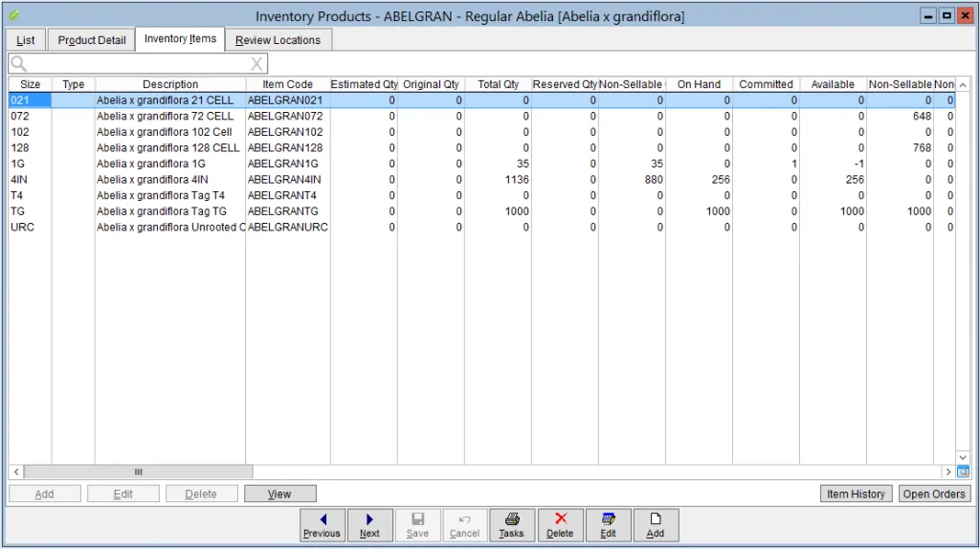Sort by the Estimated Qty column header

[364, 84]
